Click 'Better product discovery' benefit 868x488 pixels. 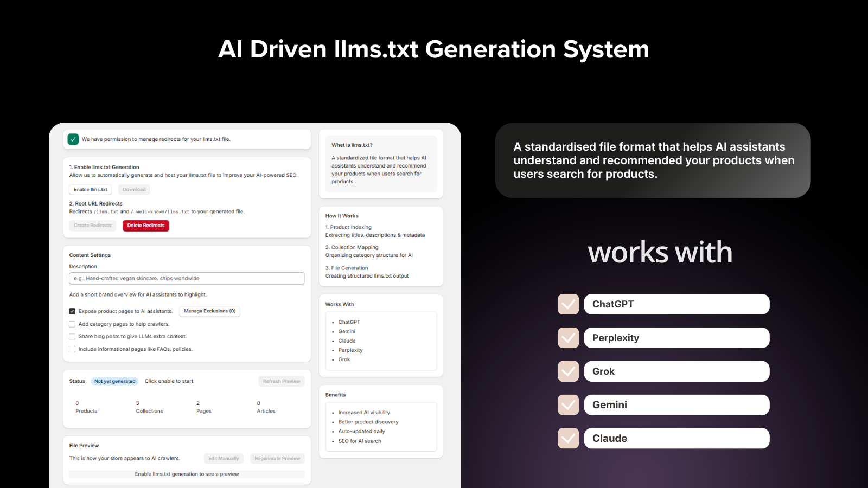[x=368, y=422]
